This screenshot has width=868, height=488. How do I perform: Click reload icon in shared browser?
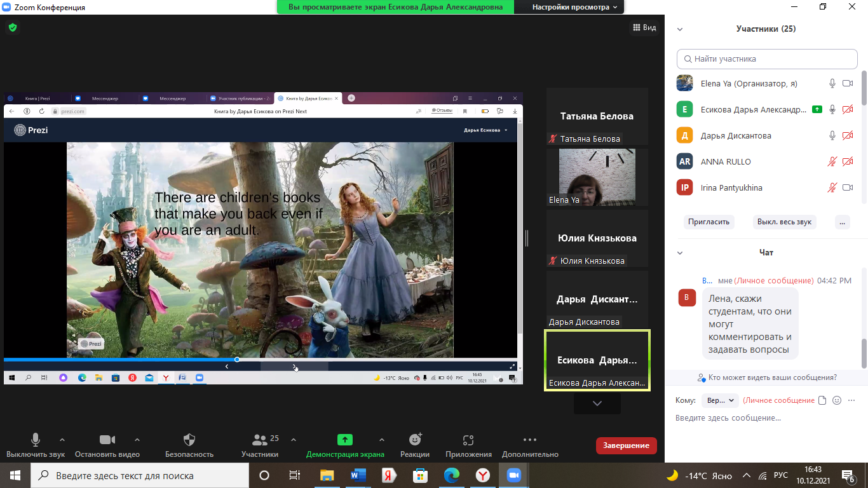click(42, 111)
